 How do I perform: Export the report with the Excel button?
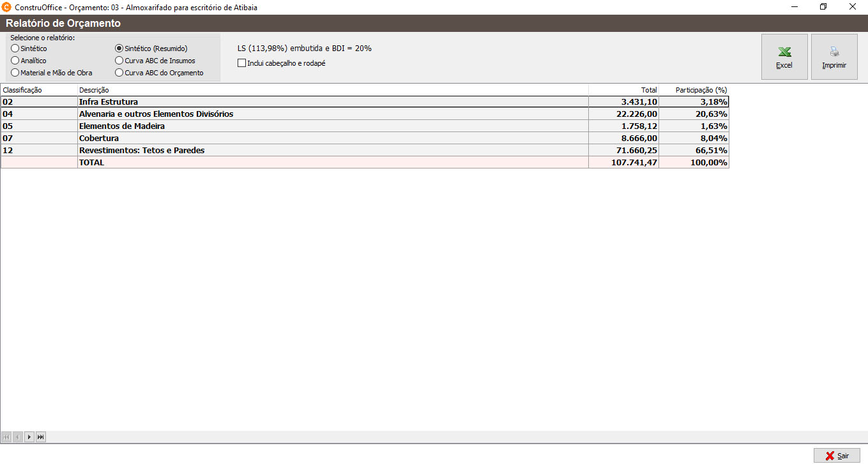(784, 57)
